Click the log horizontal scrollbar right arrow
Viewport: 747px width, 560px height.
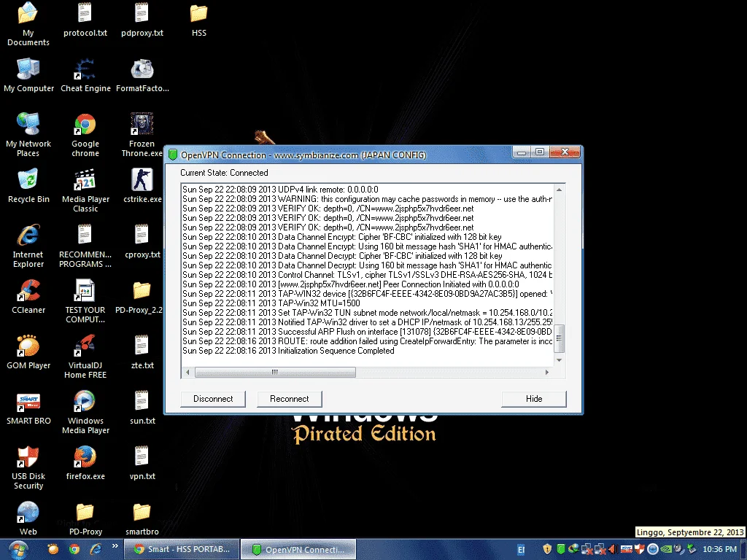pos(547,372)
